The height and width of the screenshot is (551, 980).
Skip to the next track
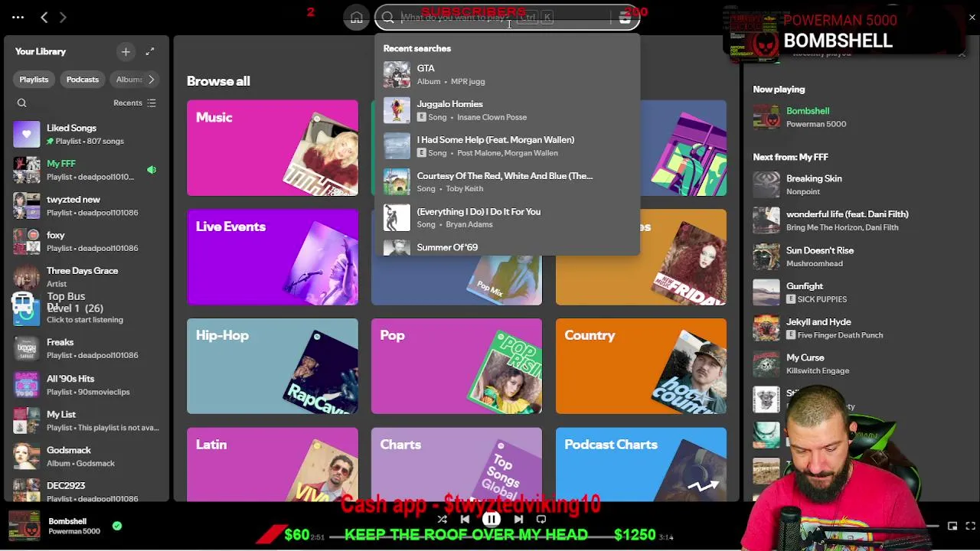[x=518, y=520]
